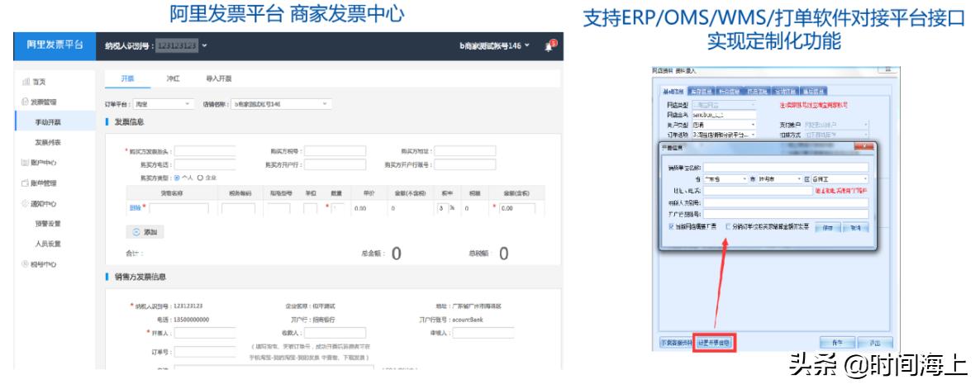Click 保存 at the shop window bottom
The width and height of the screenshot is (980, 389).
[837, 343]
